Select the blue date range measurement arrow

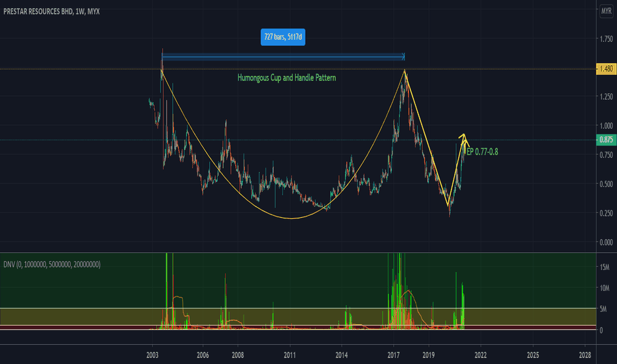(x=283, y=57)
